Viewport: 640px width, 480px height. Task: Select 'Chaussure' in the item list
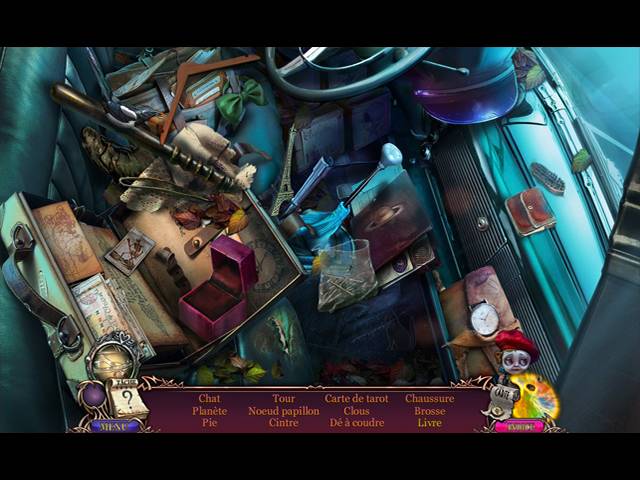pos(430,398)
